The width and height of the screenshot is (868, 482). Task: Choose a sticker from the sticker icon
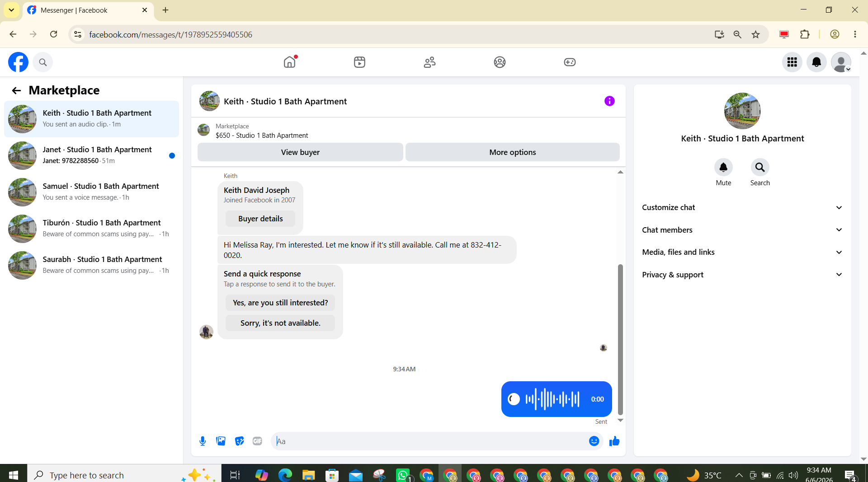[x=239, y=441]
